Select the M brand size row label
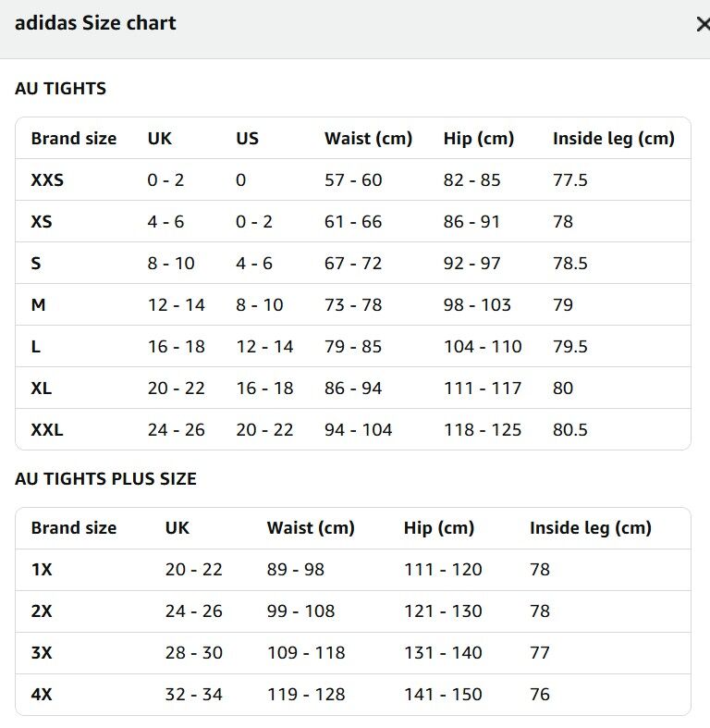The image size is (710, 728). (x=38, y=305)
